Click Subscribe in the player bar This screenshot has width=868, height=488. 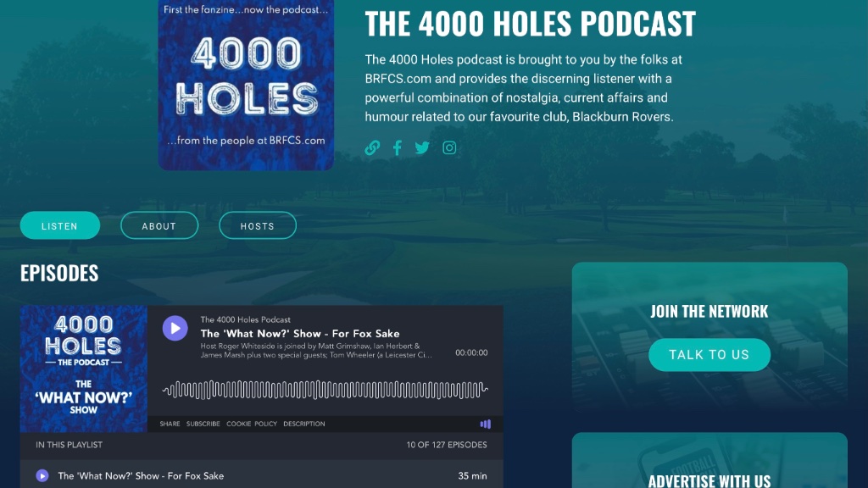click(x=203, y=424)
